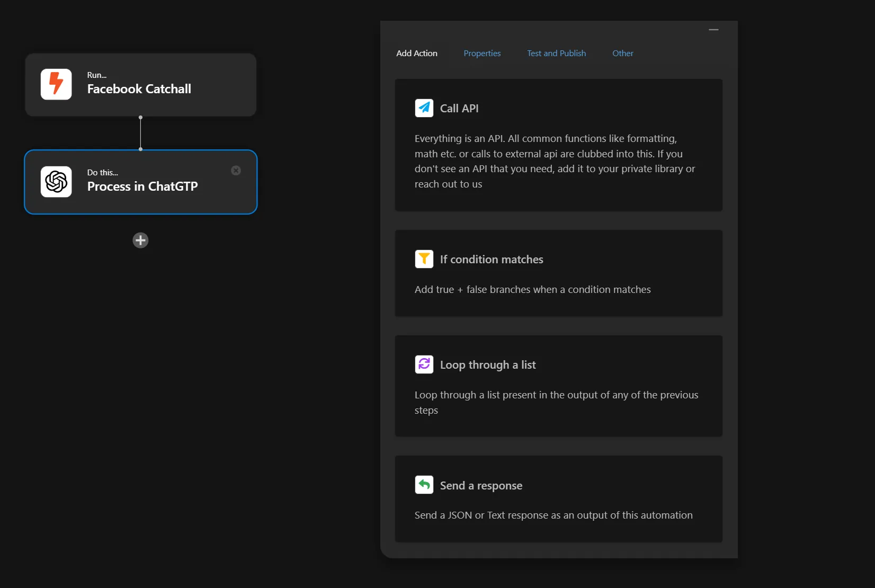875x588 pixels.
Task: Choose the Call API action title
Action: pyautogui.click(x=459, y=109)
